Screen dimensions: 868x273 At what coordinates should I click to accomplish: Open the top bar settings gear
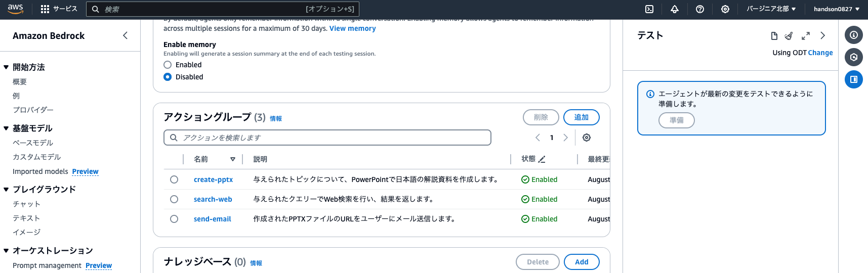click(725, 9)
